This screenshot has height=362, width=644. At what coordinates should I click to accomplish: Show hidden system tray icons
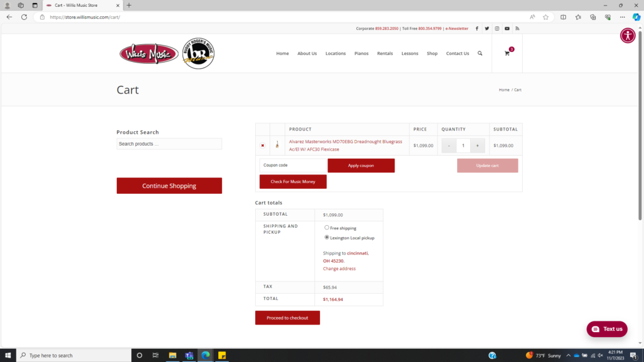pyautogui.click(x=568, y=355)
